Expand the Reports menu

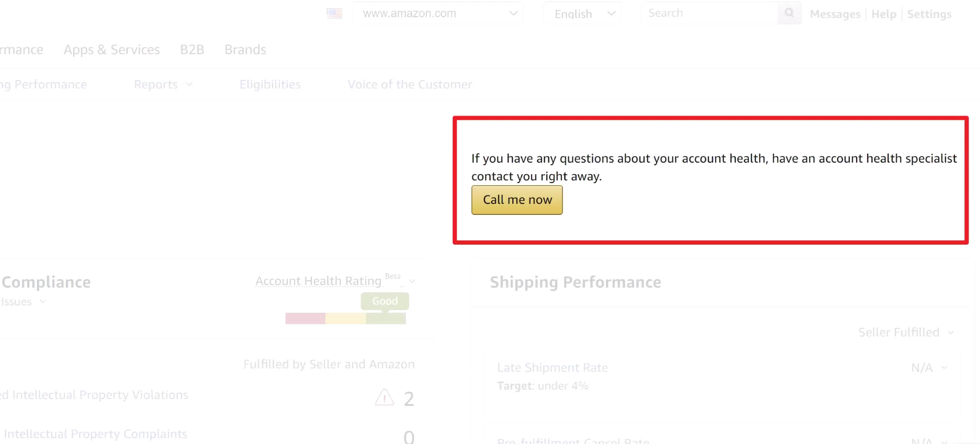tap(163, 85)
